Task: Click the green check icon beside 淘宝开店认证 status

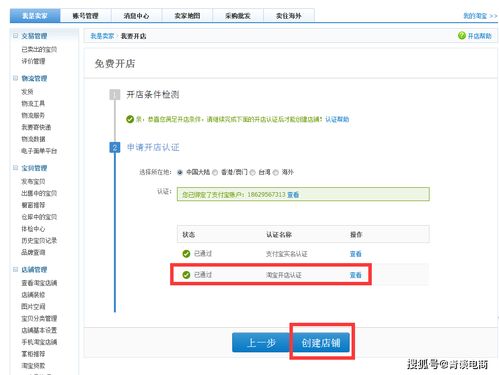Action: (x=186, y=275)
